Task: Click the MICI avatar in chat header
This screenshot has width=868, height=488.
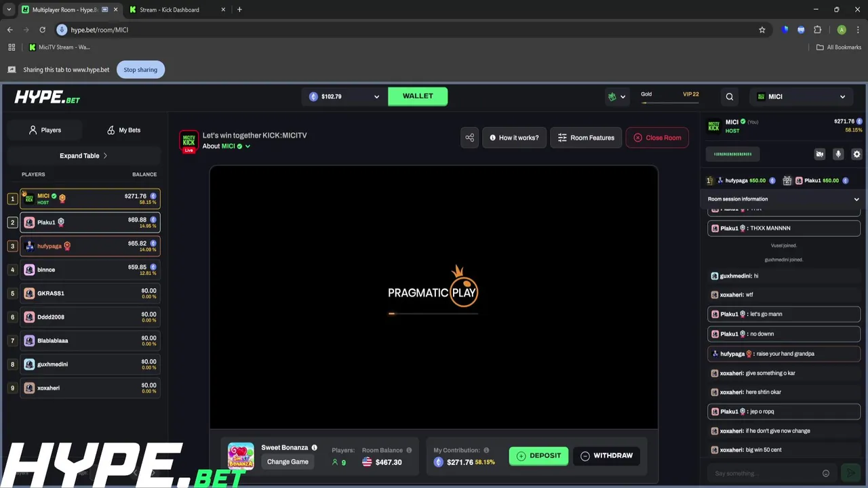Action: 713,125
